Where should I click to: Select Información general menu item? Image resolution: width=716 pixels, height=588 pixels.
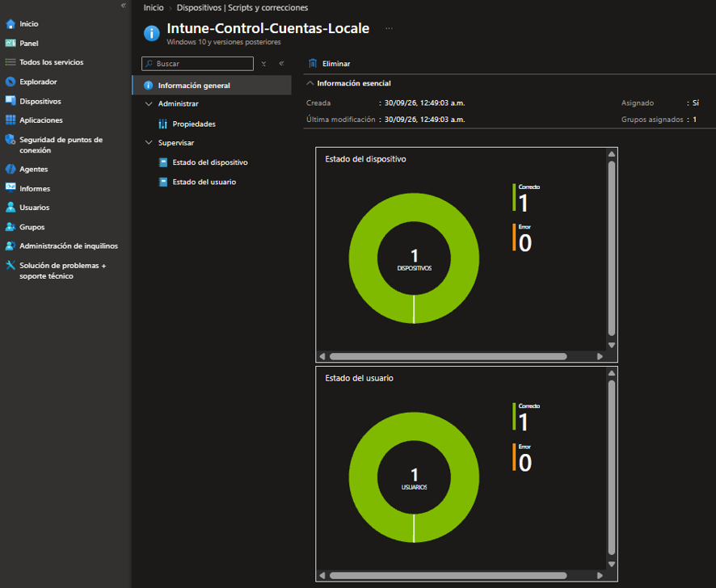click(212, 86)
